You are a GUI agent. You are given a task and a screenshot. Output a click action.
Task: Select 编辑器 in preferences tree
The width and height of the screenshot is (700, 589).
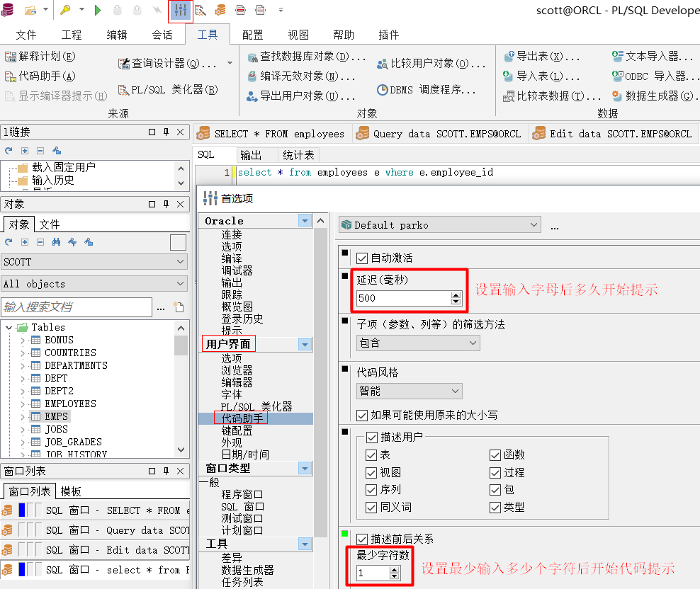click(x=237, y=382)
